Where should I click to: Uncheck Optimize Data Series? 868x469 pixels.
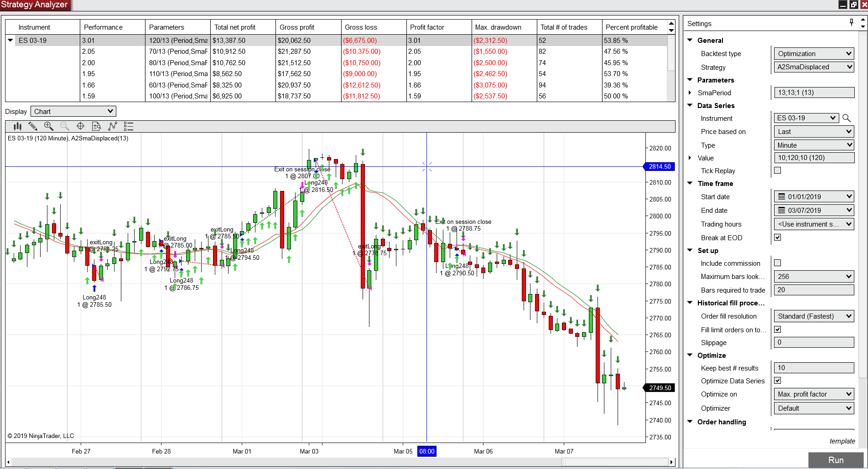pyautogui.click(x=778, y=381)
